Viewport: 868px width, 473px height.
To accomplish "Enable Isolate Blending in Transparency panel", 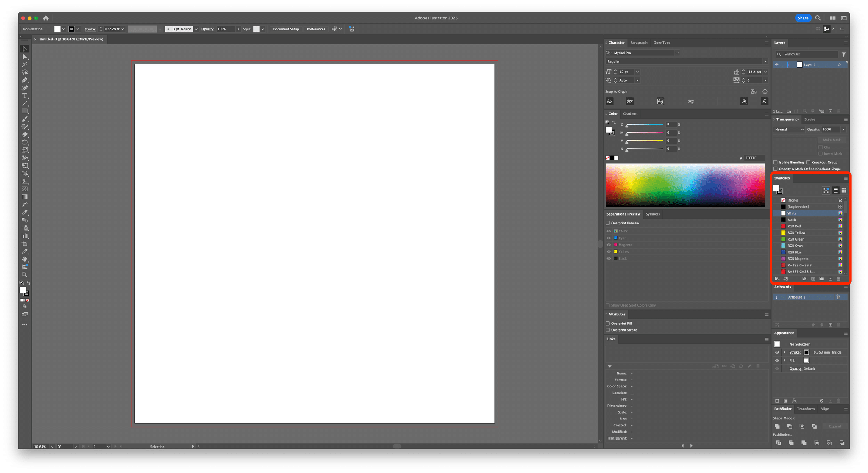I will 776,162.
